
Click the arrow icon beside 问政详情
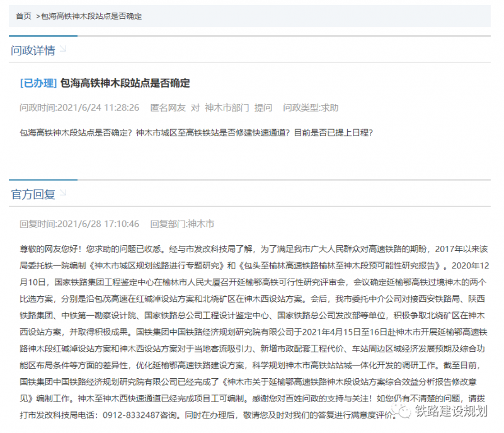[x=63, y=49]
